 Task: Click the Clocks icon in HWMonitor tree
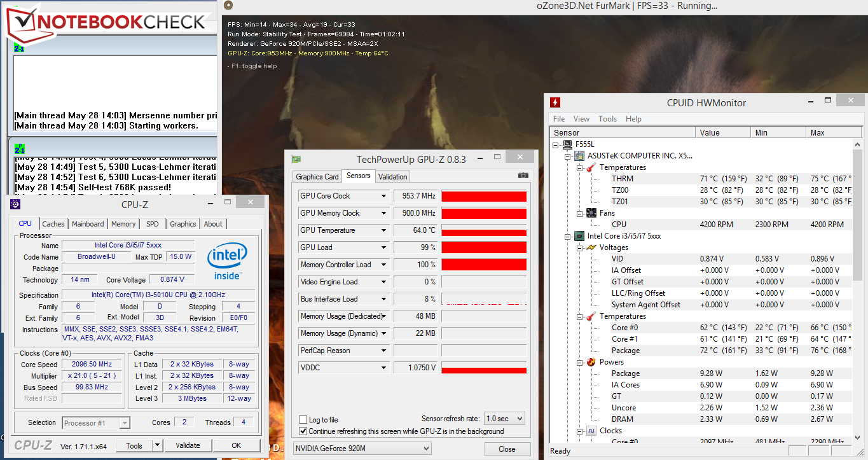591,431
